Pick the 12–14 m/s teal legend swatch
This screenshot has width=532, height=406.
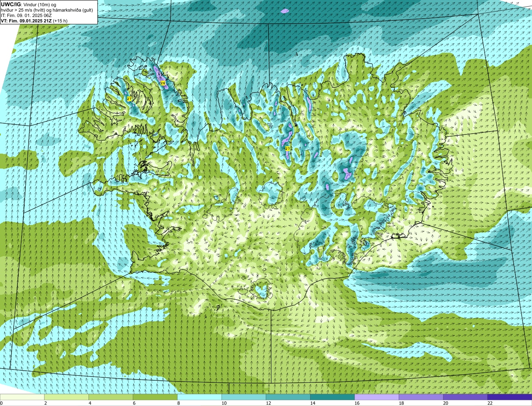288,397
